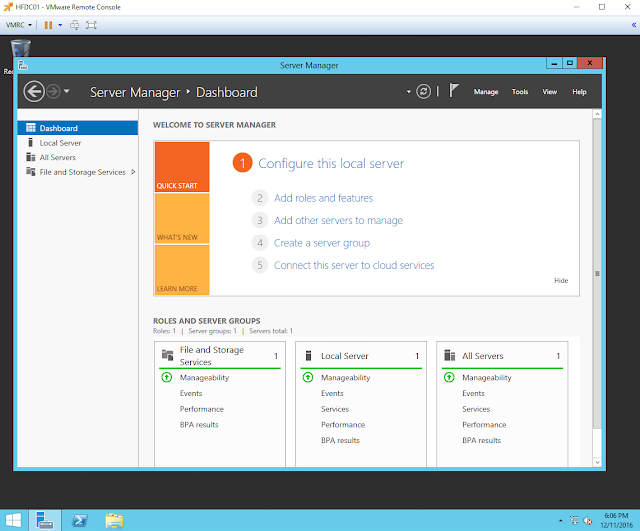Expand the File and Storage Services chevron
This screenshot has height=531, width=640.
click(x=133, y=172)
